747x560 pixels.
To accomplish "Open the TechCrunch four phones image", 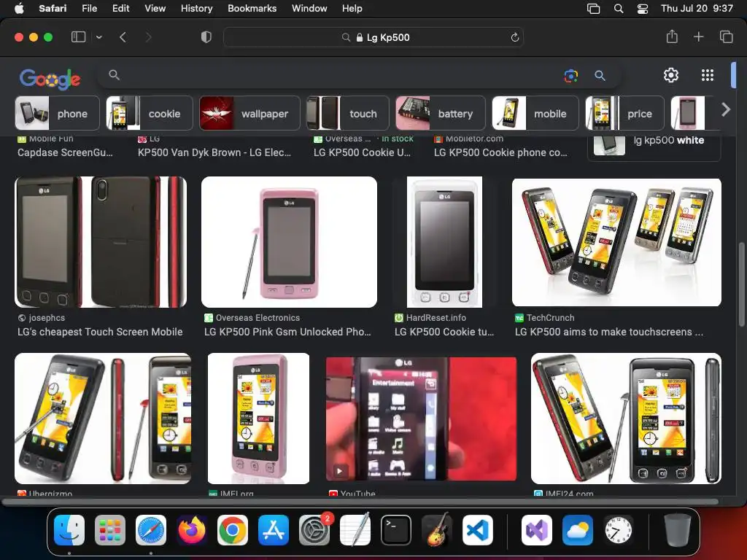I will [x=616, y=242].
